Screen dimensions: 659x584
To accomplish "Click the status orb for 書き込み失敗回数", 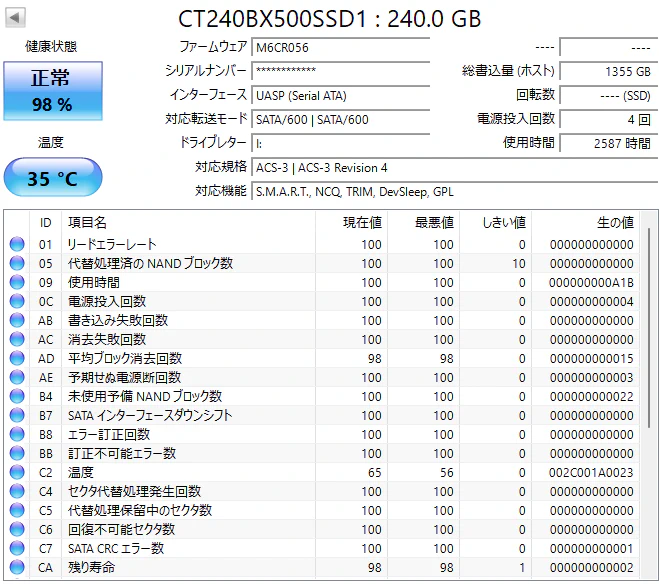I will click(17, 320).
